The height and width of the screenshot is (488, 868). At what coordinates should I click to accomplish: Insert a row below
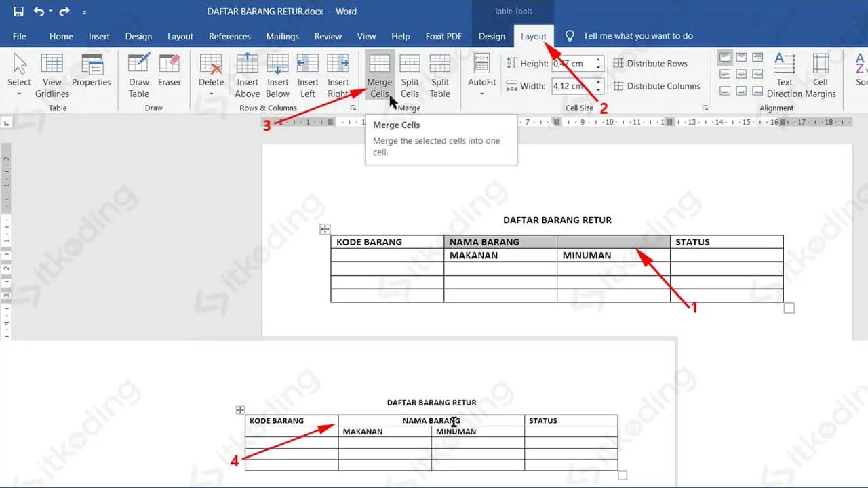pyautogui.click(x=277, y=76)
